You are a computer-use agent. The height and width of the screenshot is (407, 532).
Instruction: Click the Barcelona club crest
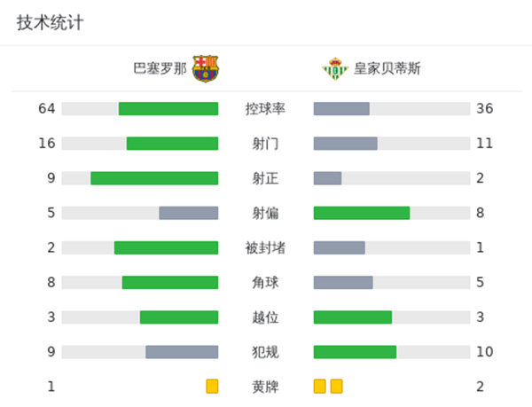click(x=206, y=68)
